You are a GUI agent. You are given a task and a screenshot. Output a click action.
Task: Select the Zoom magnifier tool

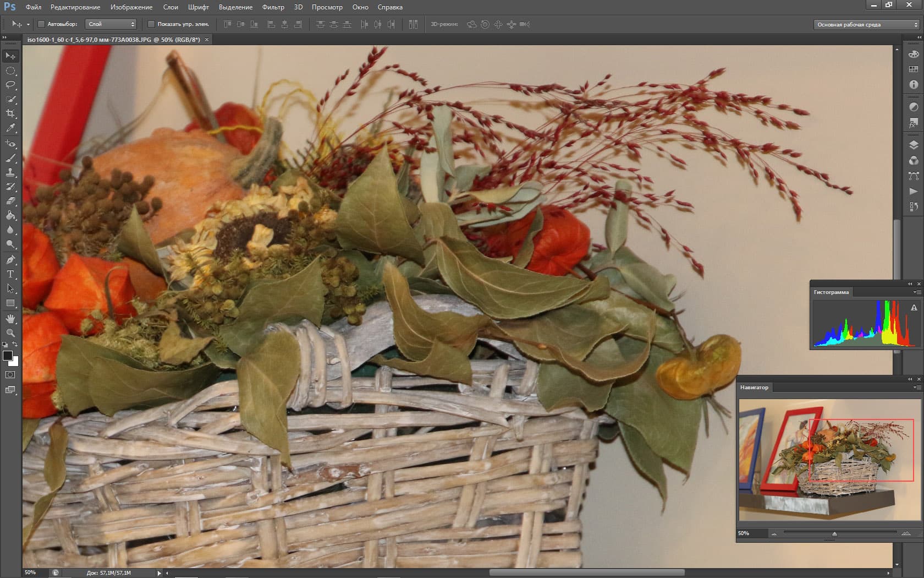(x=10, y=333)
